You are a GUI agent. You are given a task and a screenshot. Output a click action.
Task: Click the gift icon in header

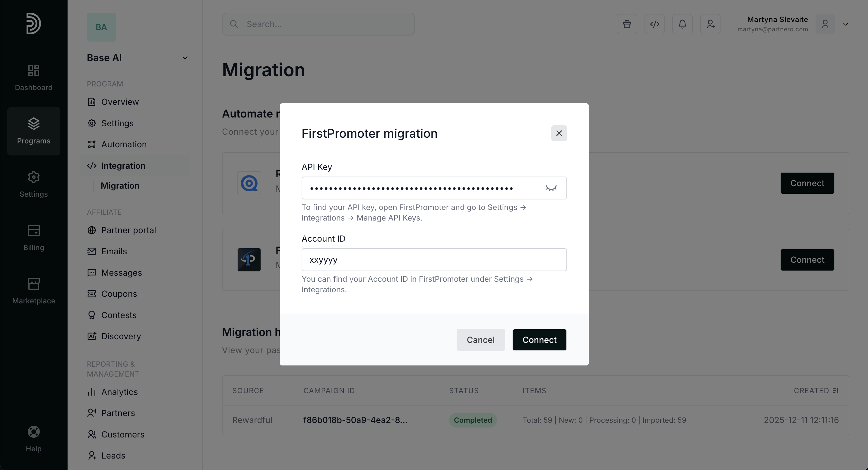(x=627, y=24)
